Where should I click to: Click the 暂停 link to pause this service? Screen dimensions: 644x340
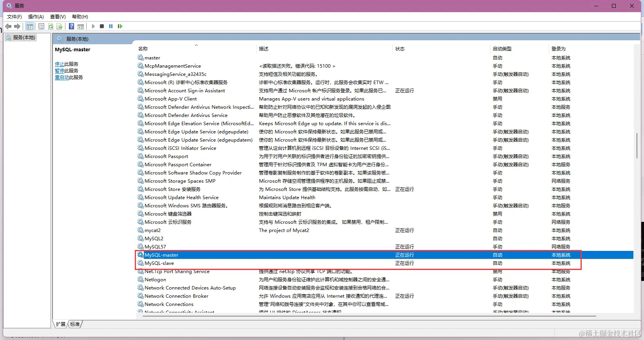click(60, 70)
